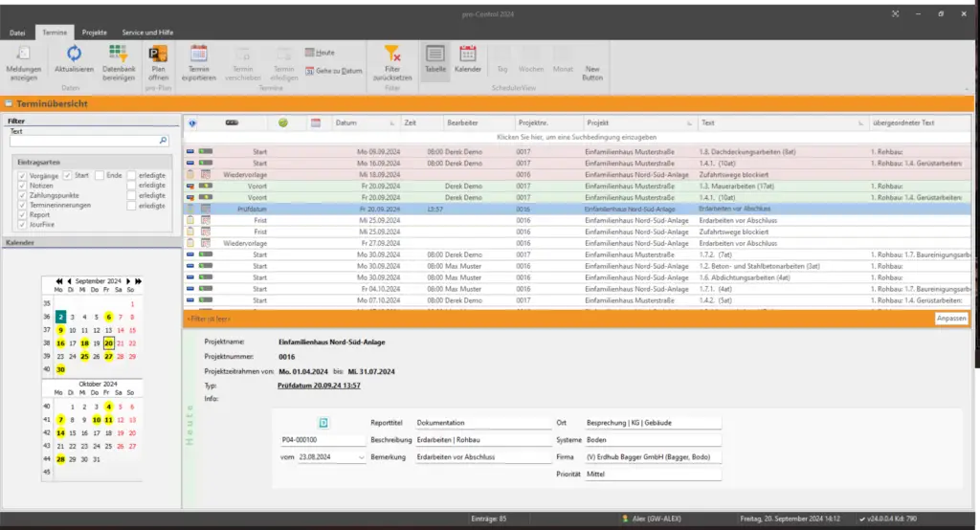The image size is (980, 530).
Task: Open the Datei menu tab
Action: click(x=17, y=33)
